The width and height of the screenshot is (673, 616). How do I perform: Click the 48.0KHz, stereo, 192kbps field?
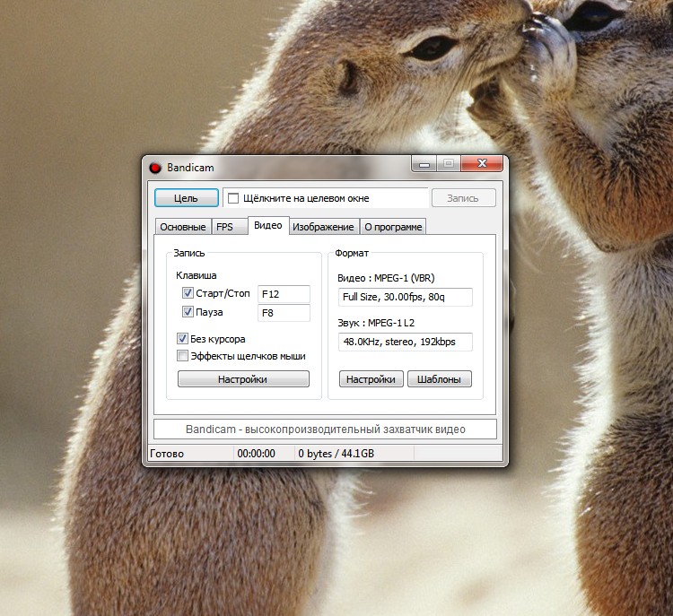pos(406,342)
